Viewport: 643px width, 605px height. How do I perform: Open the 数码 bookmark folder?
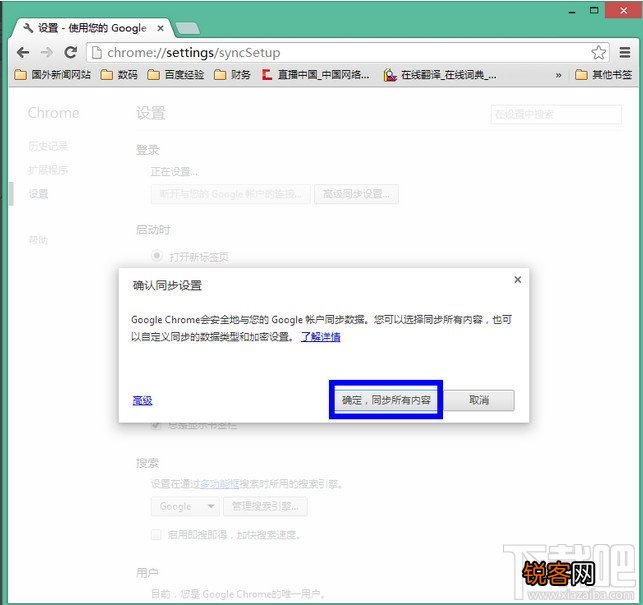point(119,75)
